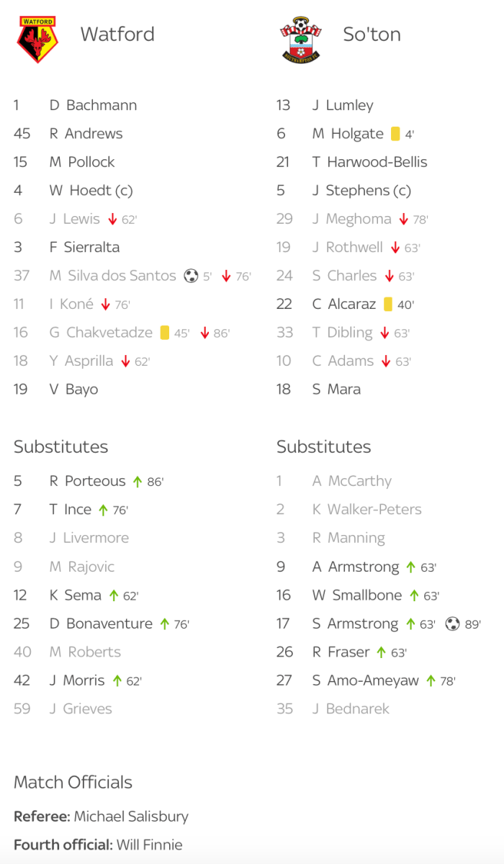Viewport: 504px width, 864px height.
Task: Click G Chakvetadze's yellow card icon
Action: (165, 333)
